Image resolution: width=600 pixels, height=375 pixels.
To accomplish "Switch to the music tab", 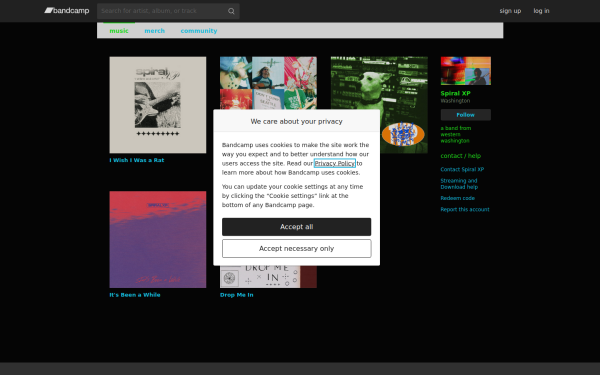I will [x=119, y=31].
